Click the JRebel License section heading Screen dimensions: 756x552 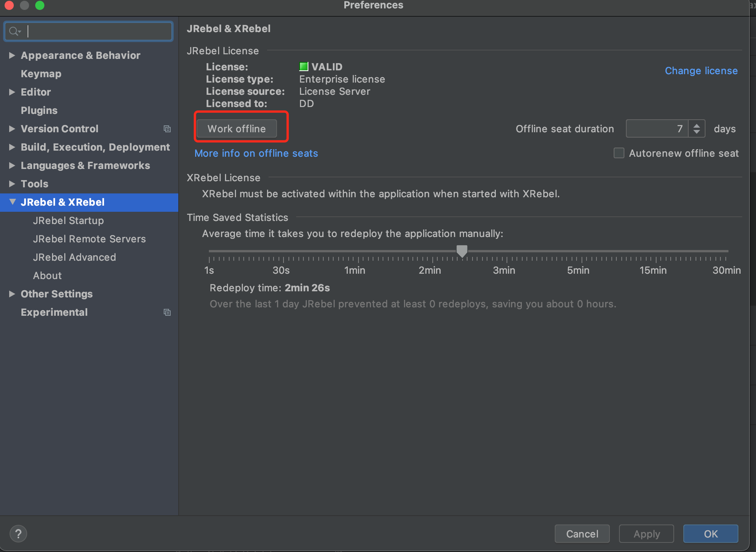click(223, 51)
